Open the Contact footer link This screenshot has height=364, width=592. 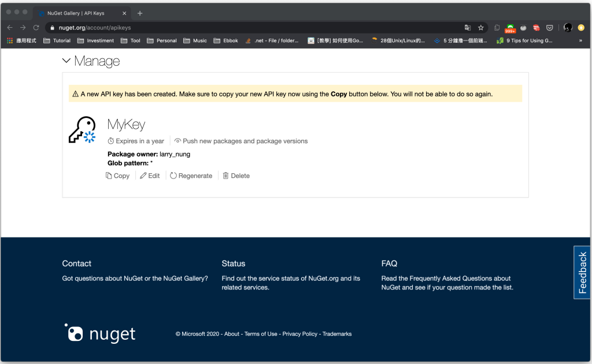tap(77, 263)
